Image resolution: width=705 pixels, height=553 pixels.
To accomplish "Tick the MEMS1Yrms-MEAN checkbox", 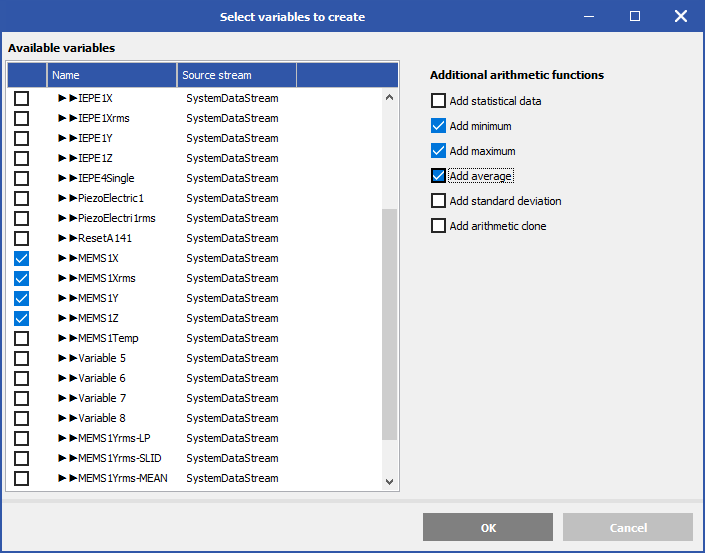I will click(21, 478).
